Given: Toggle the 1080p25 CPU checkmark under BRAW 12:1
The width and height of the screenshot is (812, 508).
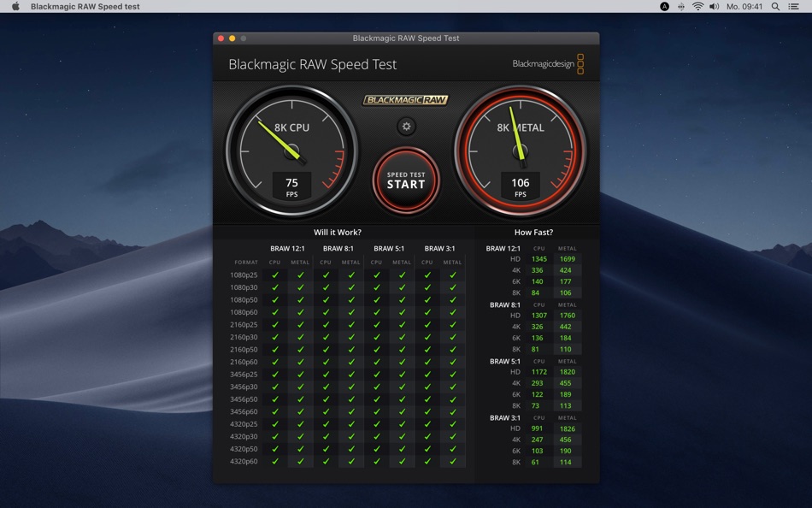Looking at the screenshot, I should coord(274,275).
